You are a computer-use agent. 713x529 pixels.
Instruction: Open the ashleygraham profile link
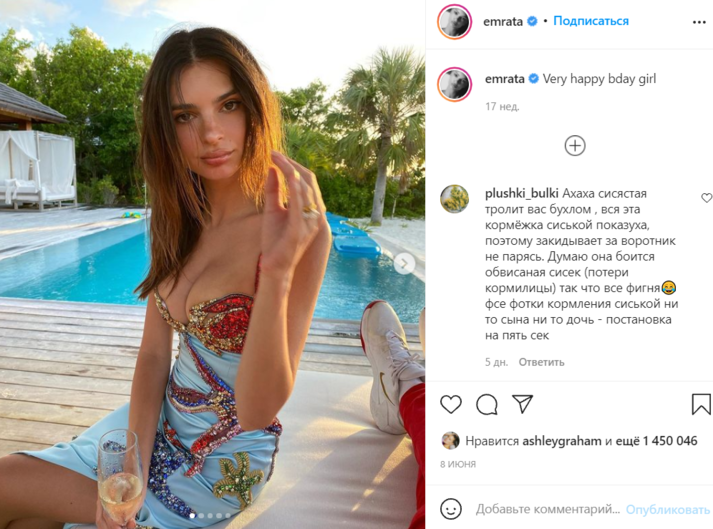point(562,441)
